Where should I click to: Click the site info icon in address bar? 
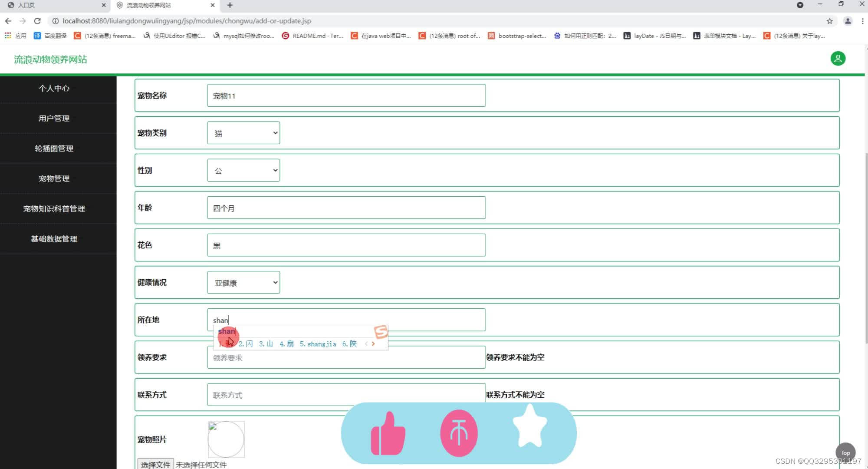55,21
